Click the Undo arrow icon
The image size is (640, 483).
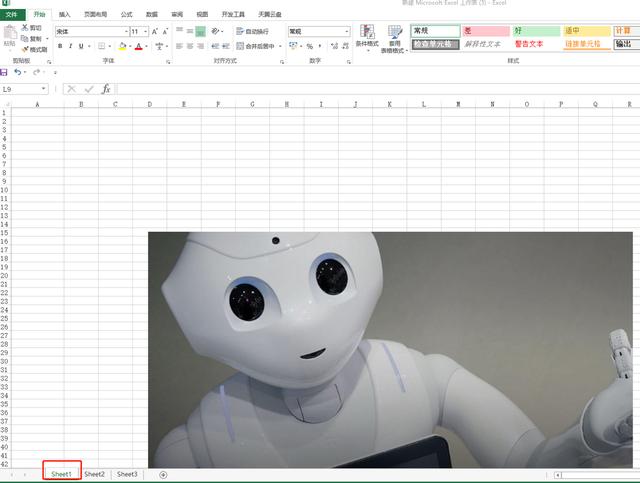pos(18,72)
